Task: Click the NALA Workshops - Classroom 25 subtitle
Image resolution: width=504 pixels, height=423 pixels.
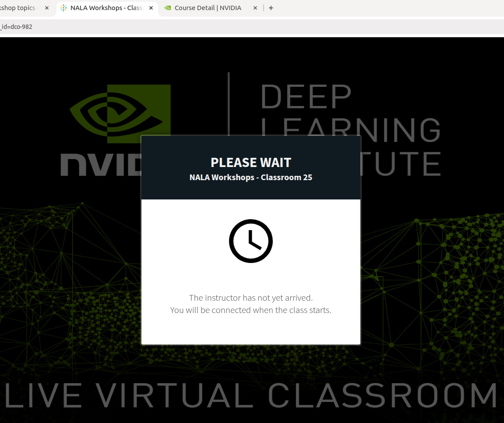Action: coord(251,177)
